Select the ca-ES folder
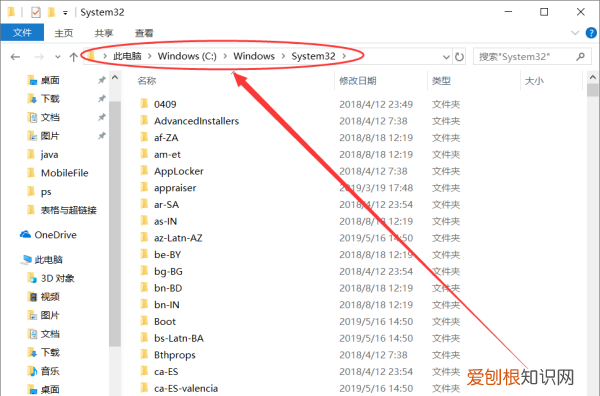 point(166,372)
